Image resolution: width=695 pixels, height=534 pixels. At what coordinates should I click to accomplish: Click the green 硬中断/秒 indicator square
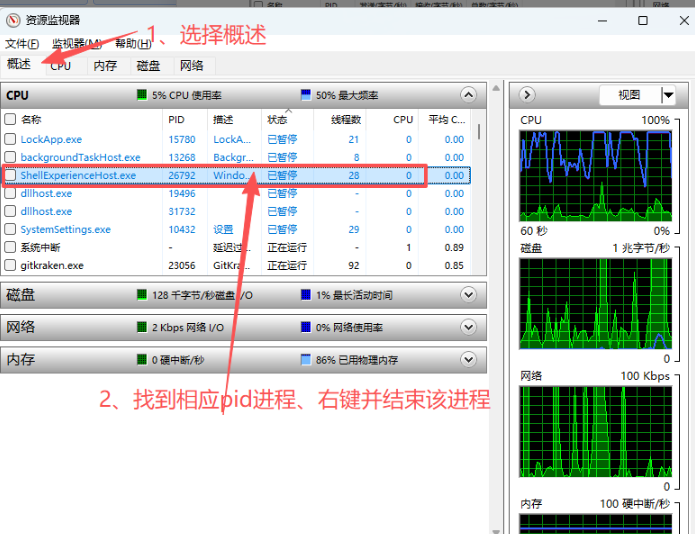click(141, 359)
